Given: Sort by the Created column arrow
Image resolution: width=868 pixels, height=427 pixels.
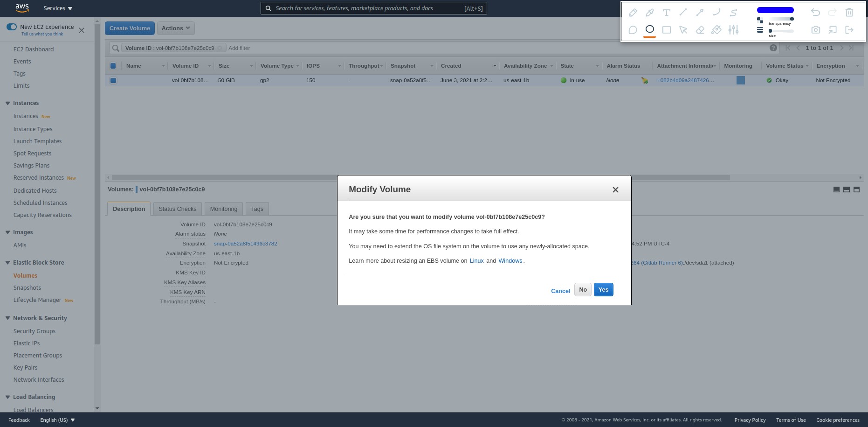Looking at the screenshot, I should [495, 66].
